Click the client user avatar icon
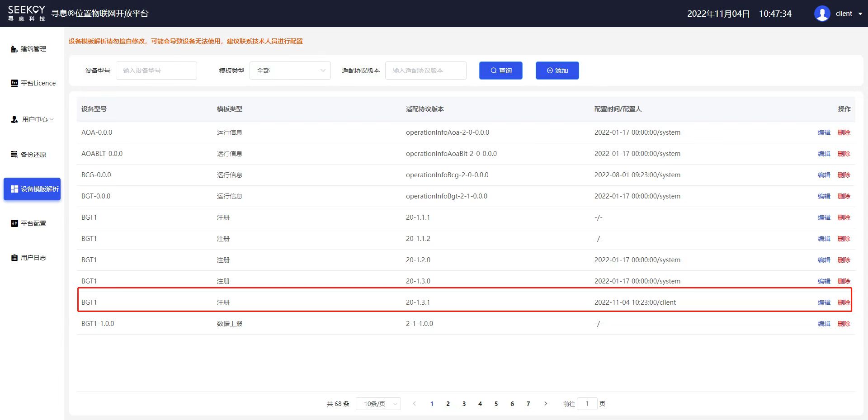This screenshot has height=420, width=868. point(822,14)
